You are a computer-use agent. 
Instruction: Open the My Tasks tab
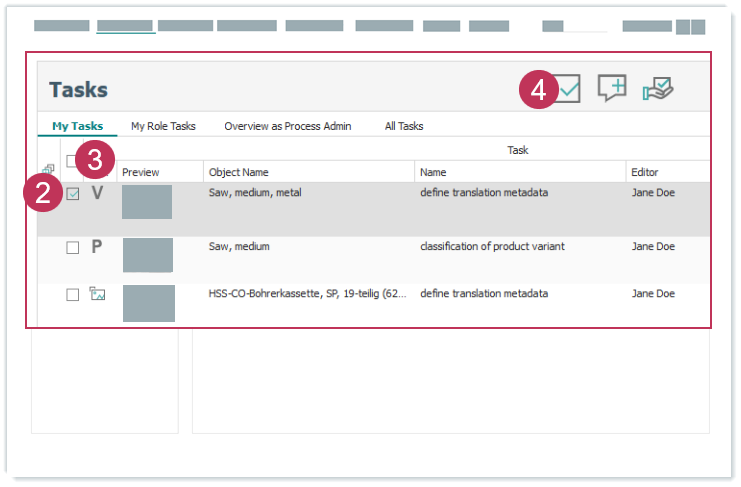coord(77,126)
